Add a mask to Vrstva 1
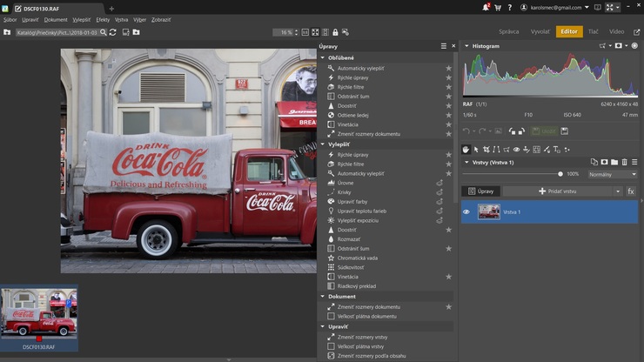Screen dimensions: 644x362 [x=604, y=163]
